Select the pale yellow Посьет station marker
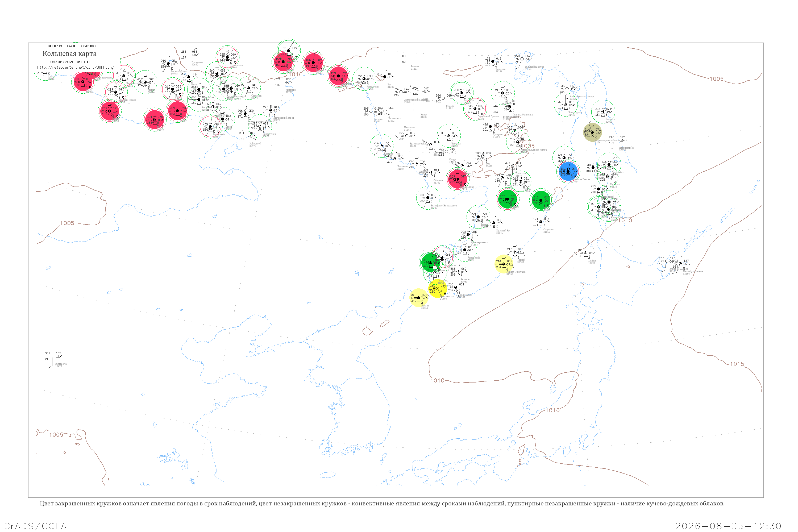Image resolution: width=798 pixels, height=532 pixels. 419,298
